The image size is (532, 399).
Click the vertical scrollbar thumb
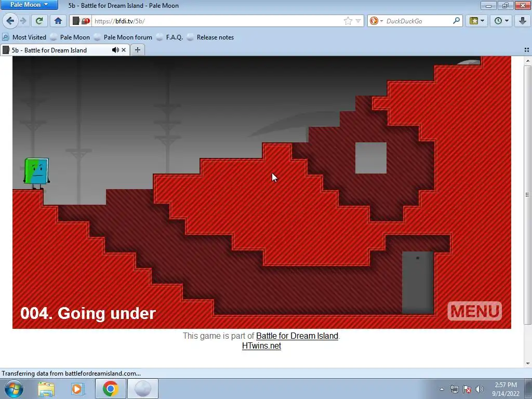click(x=528, y=195)
